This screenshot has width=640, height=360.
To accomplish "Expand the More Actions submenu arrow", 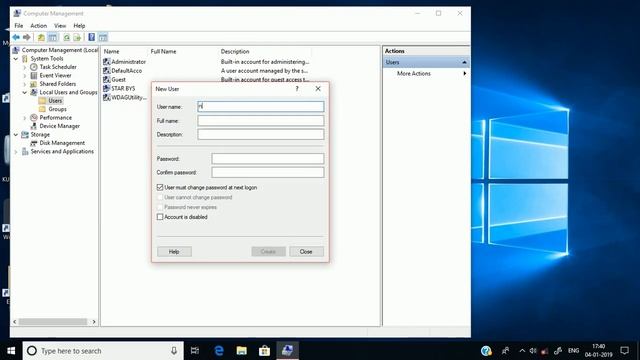I will (464, 73).
